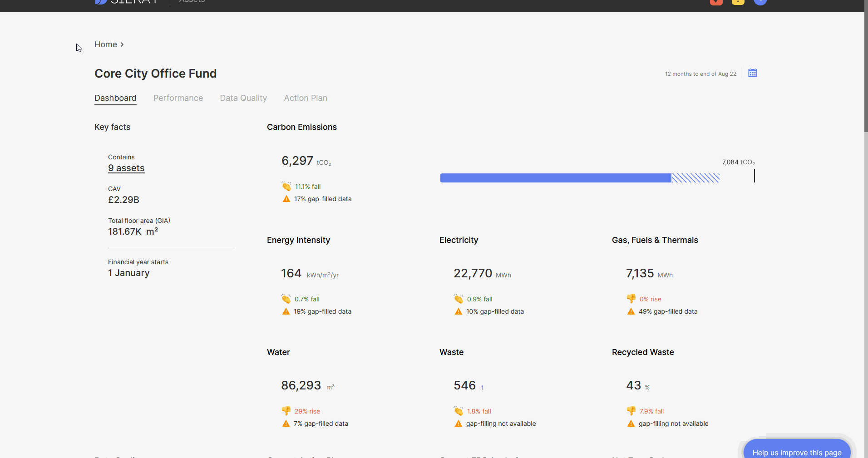This screenshot has height=458, width=868.
Task: Click thumbs-down icon beside 0% rise
Action: point(631,299)
